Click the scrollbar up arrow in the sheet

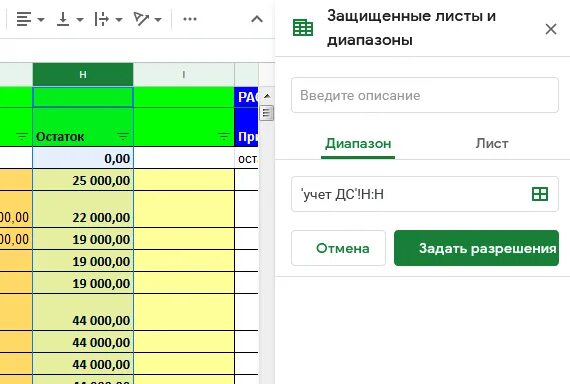point(267,96)
